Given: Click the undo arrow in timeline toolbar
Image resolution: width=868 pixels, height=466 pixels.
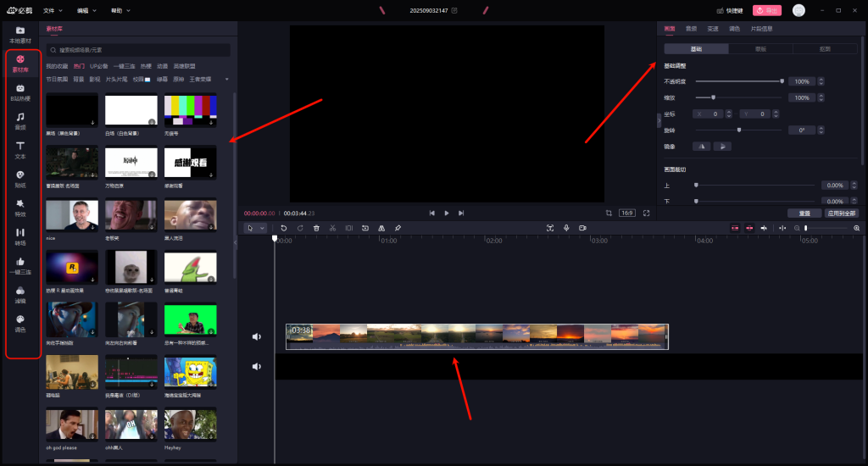Looking at the screenshot, I should click(x=283, y=228).
